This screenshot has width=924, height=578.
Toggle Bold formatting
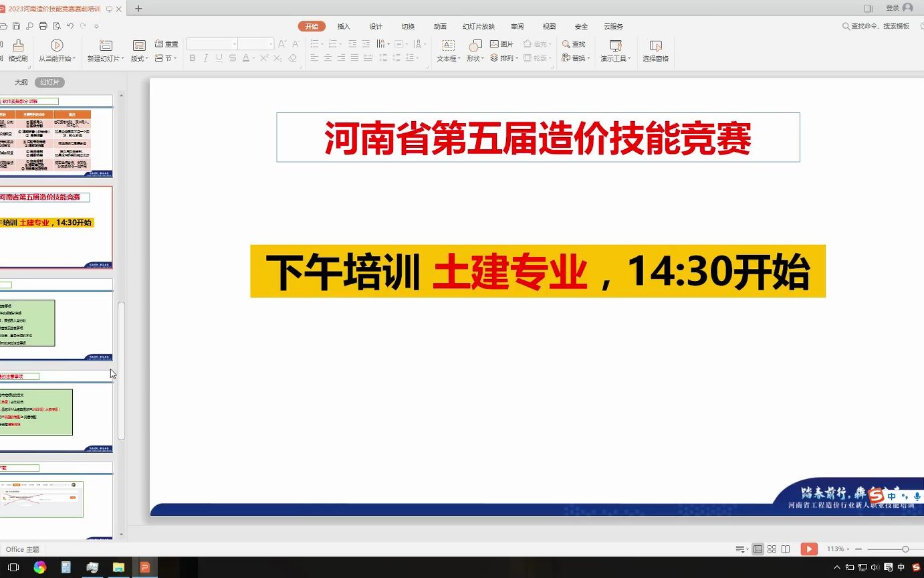point(193,58)
